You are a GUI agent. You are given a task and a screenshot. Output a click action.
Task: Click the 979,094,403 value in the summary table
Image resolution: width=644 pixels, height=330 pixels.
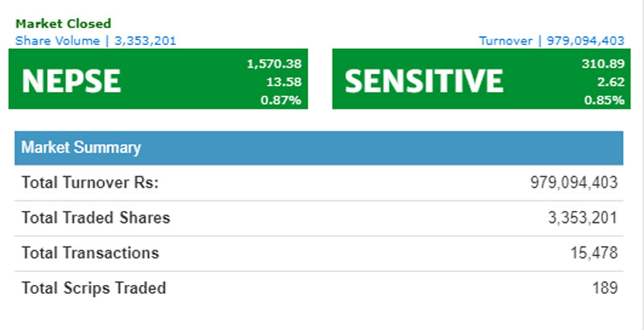click(x=574, y=183)
